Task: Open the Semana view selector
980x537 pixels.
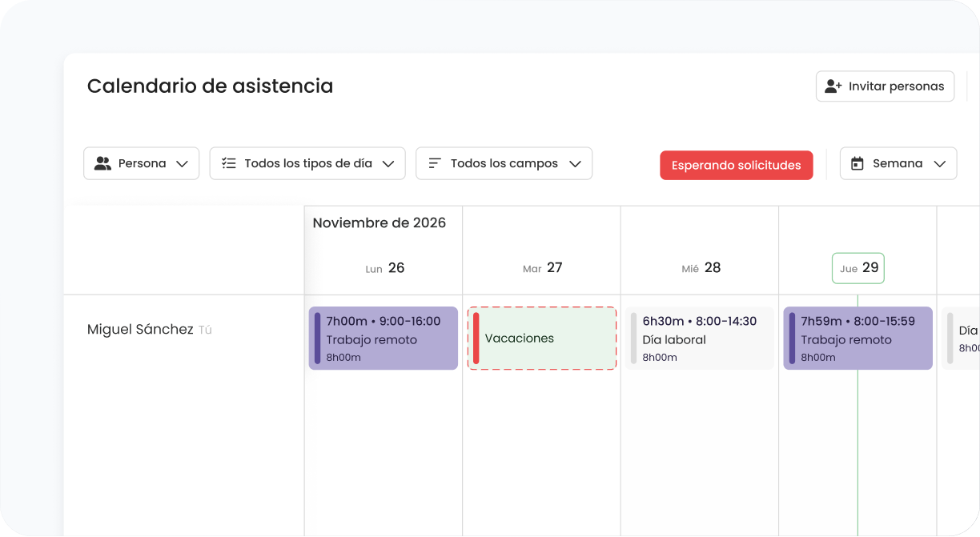Action: (x=898, y=163)
